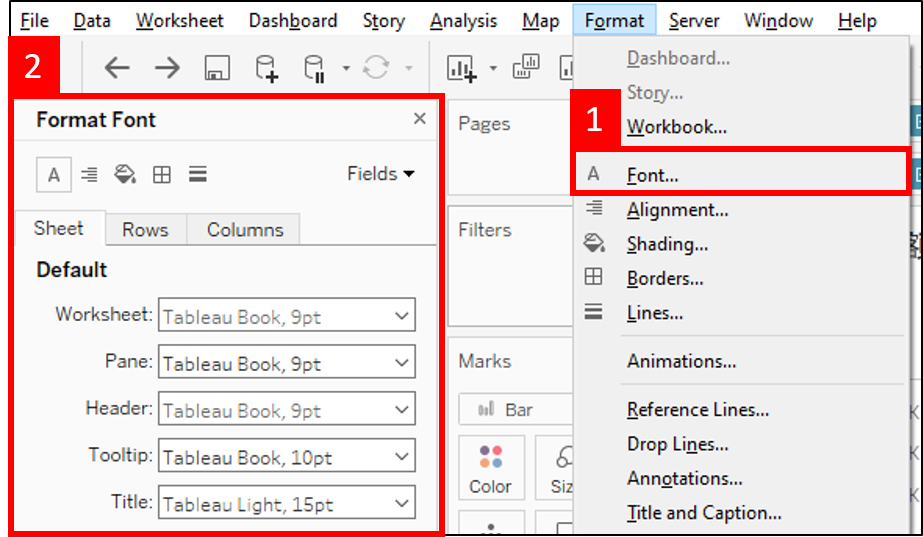
Task: Open the Analysis menu
Action: (463, 21)
